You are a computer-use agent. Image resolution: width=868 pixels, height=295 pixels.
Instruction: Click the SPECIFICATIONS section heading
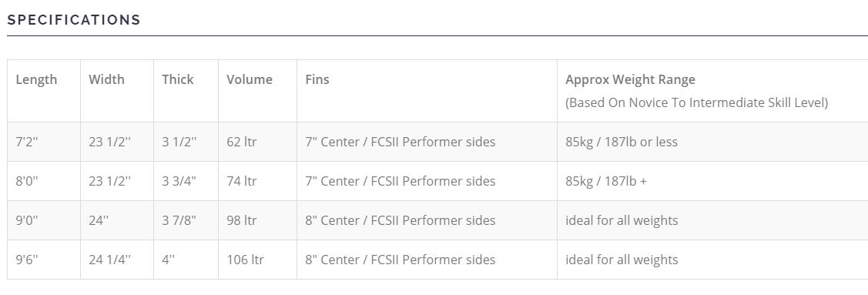(x=74, y=20)
